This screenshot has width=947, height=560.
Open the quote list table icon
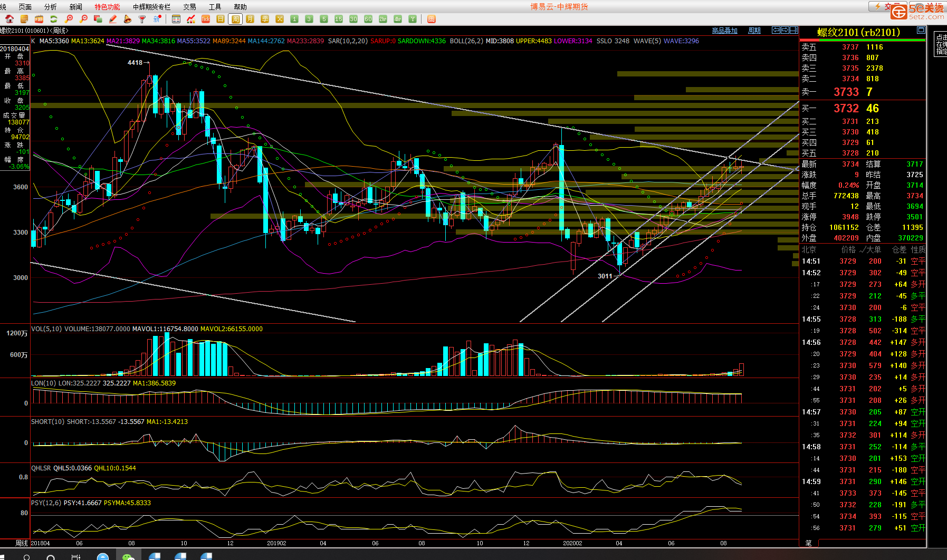click(176, 19)
